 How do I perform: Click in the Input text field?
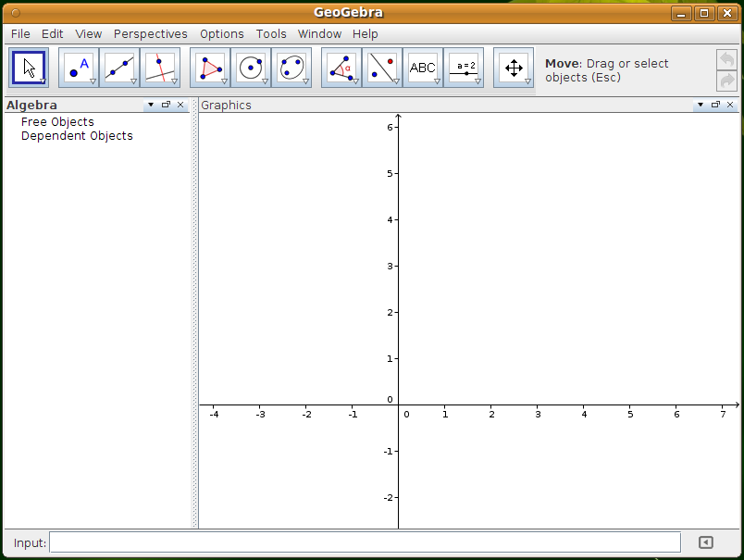click(365, 542)
